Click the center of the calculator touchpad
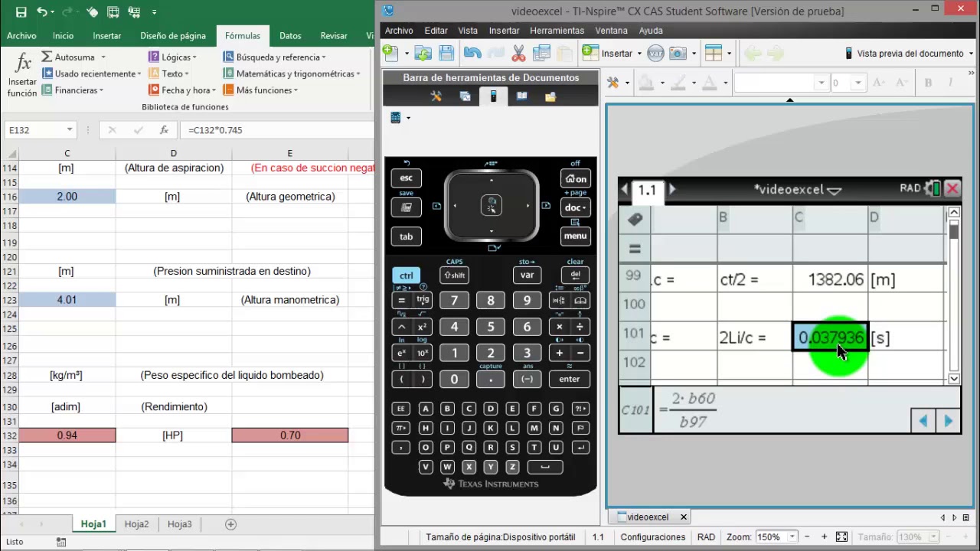This screenshot has width=980, height=551. (492, 205)
